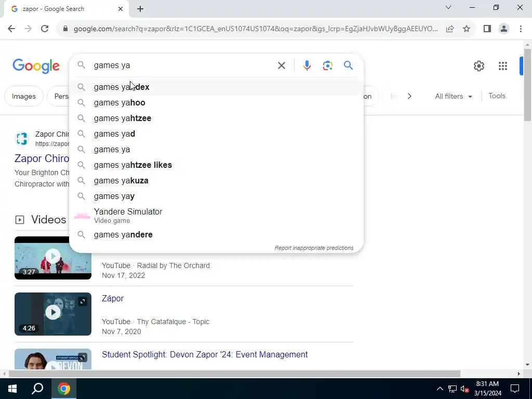
Task: Reload the page with the refresh icon
Action: 45,29
